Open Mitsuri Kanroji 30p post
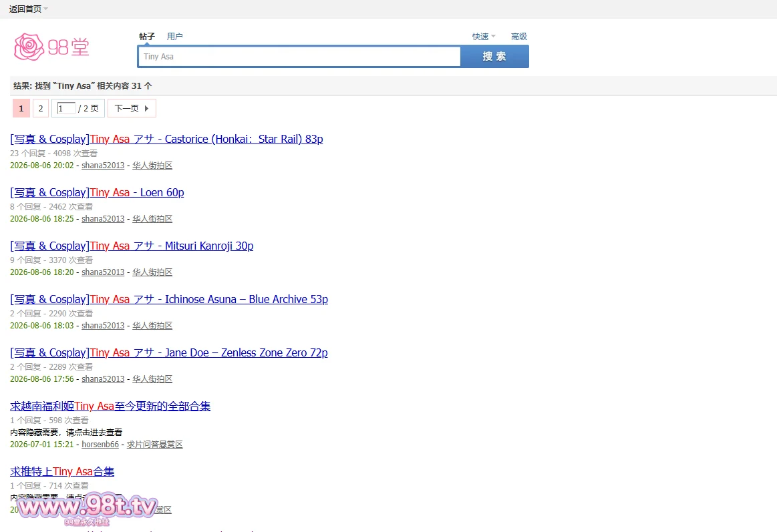777x532 pixels. pos(132,246)
